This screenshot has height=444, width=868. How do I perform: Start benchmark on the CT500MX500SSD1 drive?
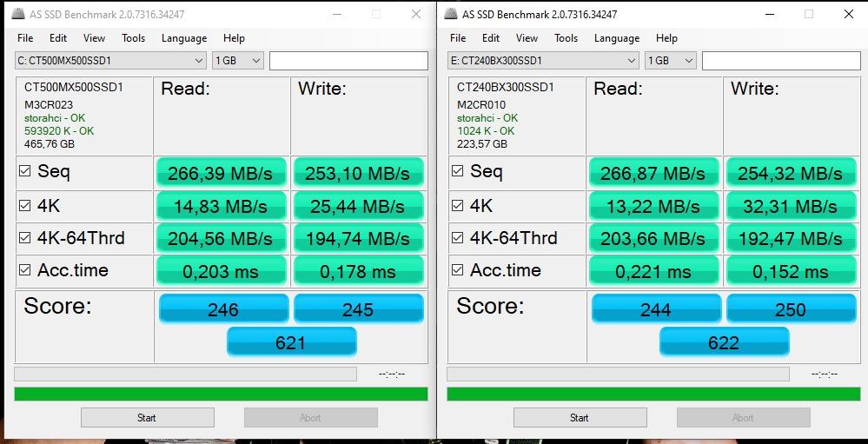click(x=147, y=418)
